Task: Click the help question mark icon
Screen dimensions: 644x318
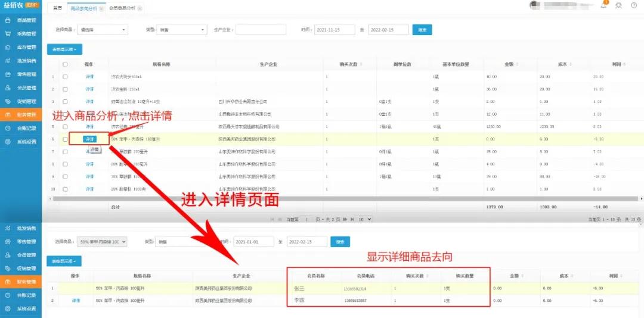Action: point(633,5)
